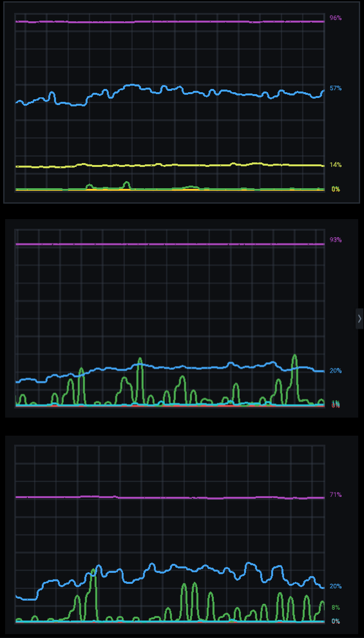The width and height of the screenshot is (364, 638).
Task: Click the small green bump in the 96% chart
Action: (126, 185)
